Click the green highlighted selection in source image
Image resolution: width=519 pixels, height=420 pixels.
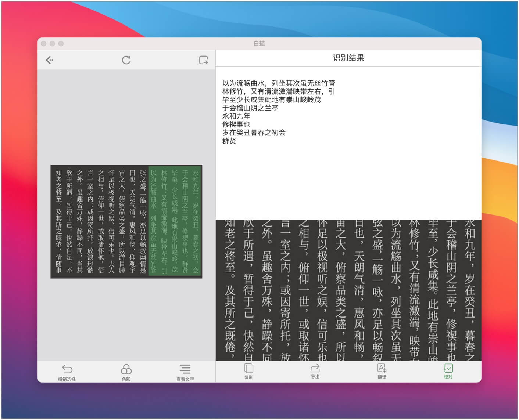pyautogui.click(x=175, y=221)
